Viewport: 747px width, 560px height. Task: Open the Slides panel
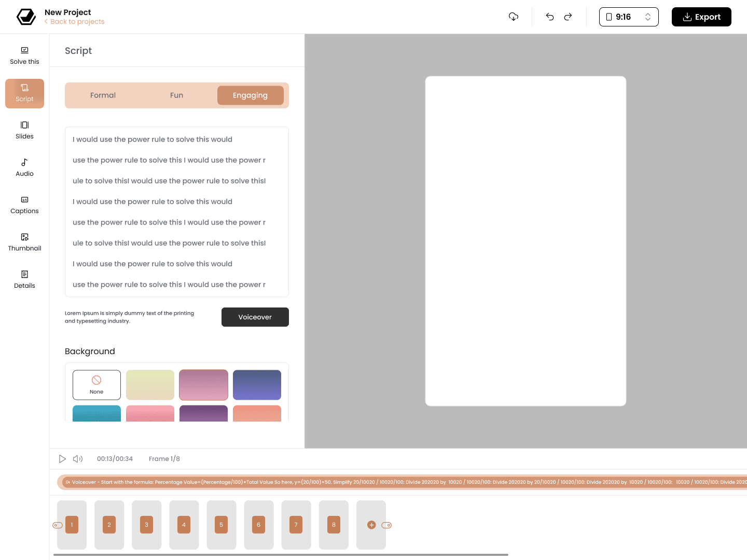coord(24,131)
